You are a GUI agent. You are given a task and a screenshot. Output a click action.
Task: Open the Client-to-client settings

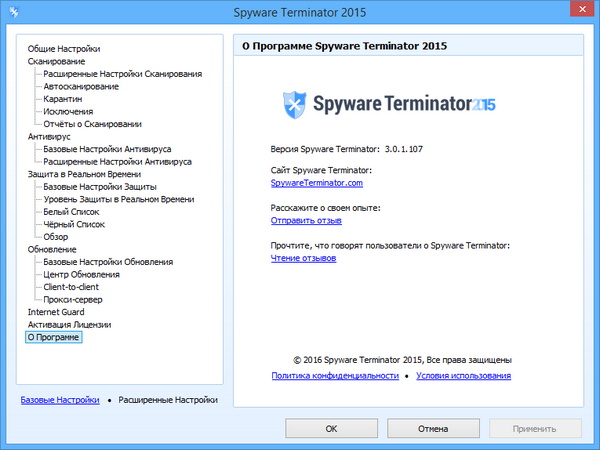click(71, 287)
